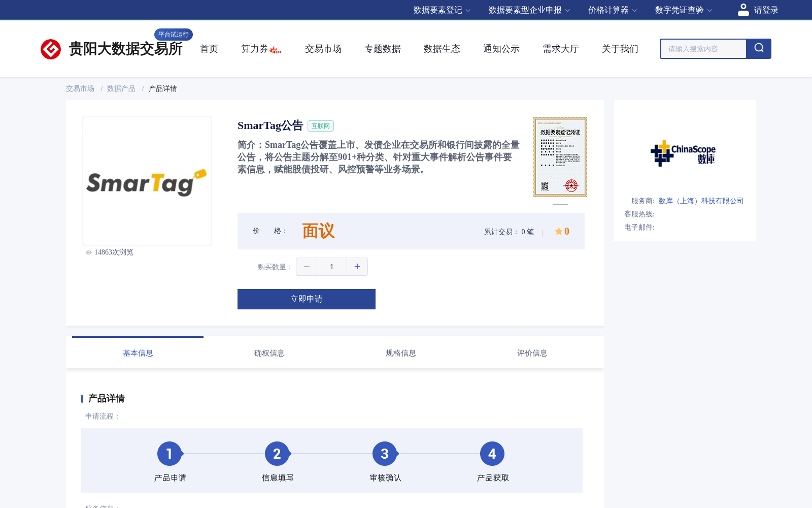Click the SmarTag product image
812x508 pixels.
(147, 181)
